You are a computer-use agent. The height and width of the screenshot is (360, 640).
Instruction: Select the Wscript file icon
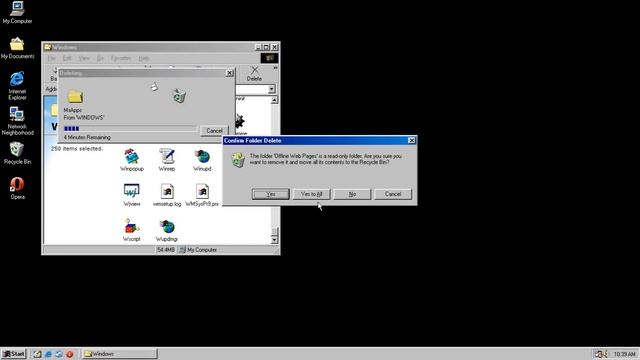pos(131,227)
